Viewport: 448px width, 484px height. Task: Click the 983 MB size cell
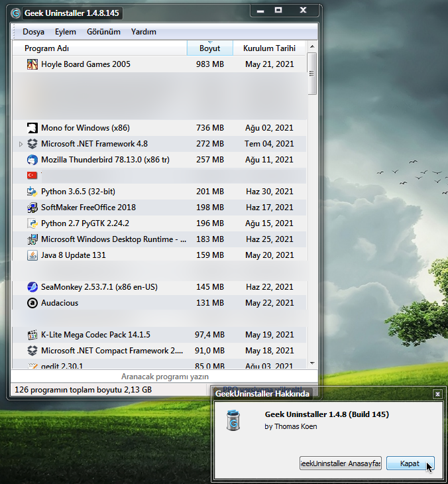(x=210, y=64)
